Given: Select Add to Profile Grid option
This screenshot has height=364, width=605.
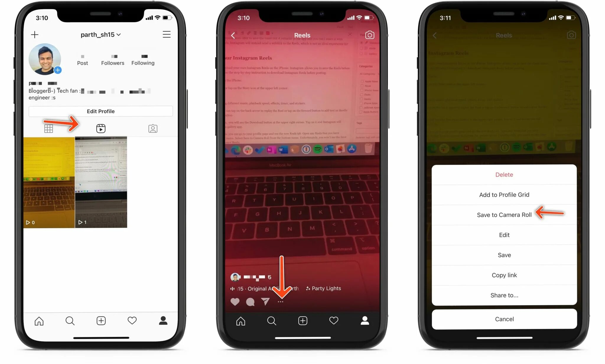Looking at the screenshot, I should click(504, 194).
